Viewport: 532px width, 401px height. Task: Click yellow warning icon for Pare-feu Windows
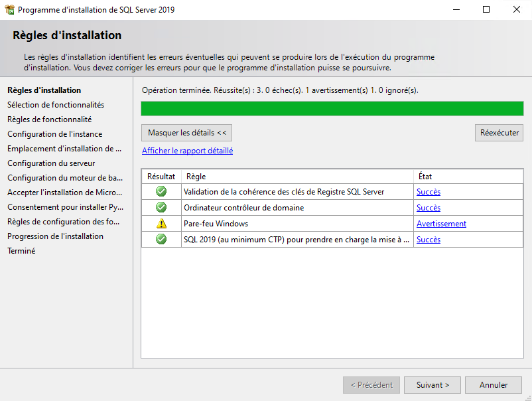pos(161,224)
